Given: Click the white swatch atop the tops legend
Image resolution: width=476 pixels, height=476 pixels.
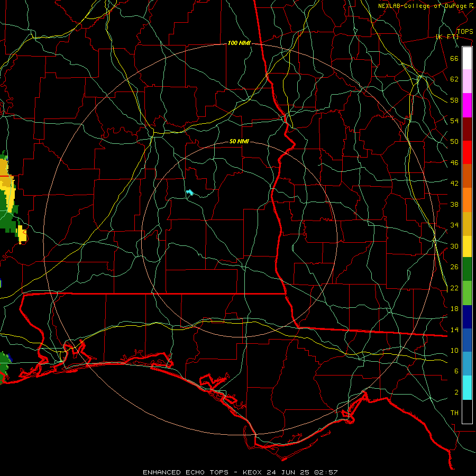Looking at the screenshot, I should pyautogui.click(x=467, y=58).
